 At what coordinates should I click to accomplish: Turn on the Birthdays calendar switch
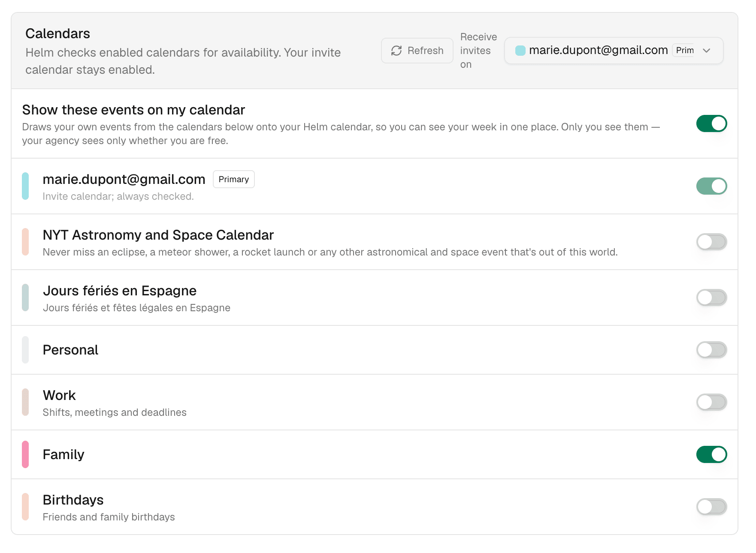711,507
